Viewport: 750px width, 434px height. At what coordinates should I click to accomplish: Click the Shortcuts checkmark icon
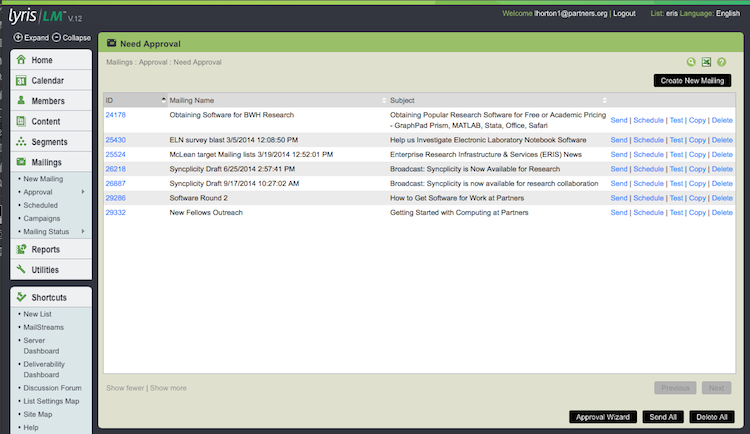pos(21,297)
